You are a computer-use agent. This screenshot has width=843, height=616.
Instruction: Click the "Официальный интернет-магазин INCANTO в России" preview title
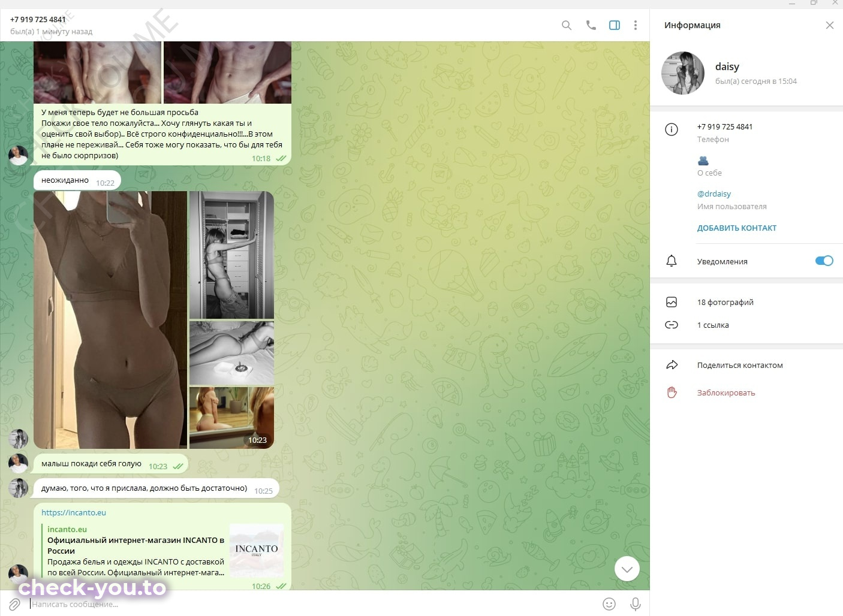point(136,545)
